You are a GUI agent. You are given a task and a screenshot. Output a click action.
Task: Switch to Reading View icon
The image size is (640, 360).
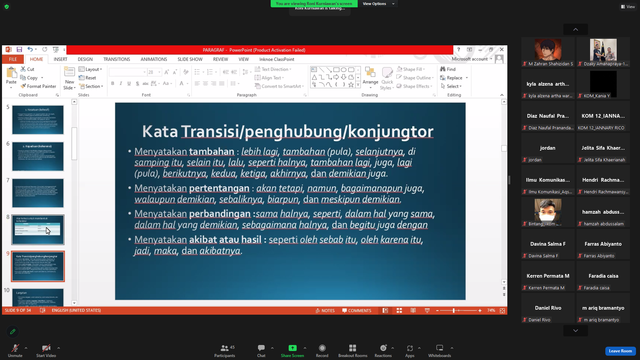tap(413, 311)
